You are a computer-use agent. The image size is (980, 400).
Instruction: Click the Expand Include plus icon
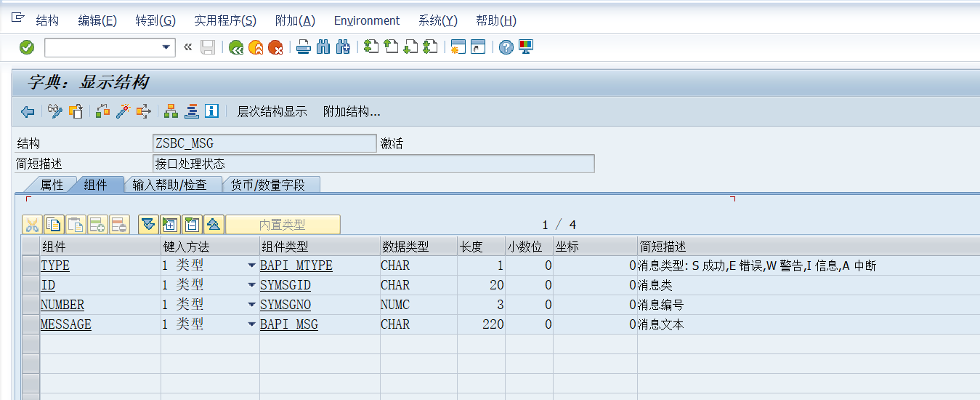(170, 224)
